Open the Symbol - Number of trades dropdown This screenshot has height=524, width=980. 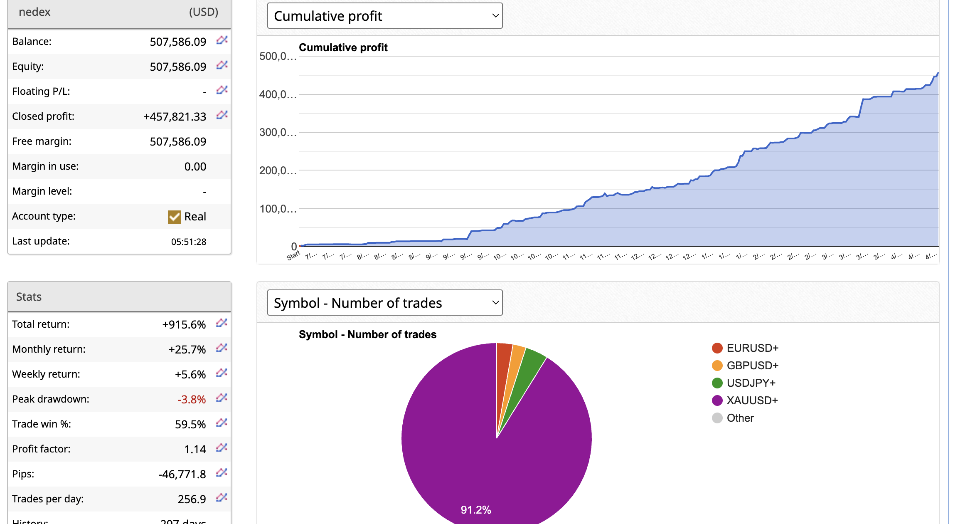(384, 303)
